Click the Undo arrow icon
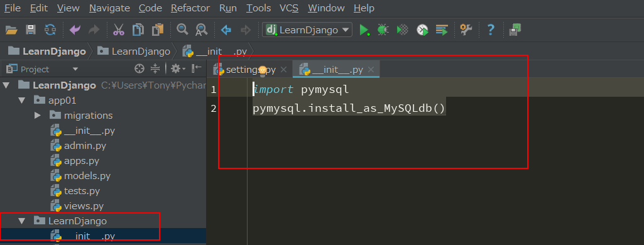 [75, 30]
